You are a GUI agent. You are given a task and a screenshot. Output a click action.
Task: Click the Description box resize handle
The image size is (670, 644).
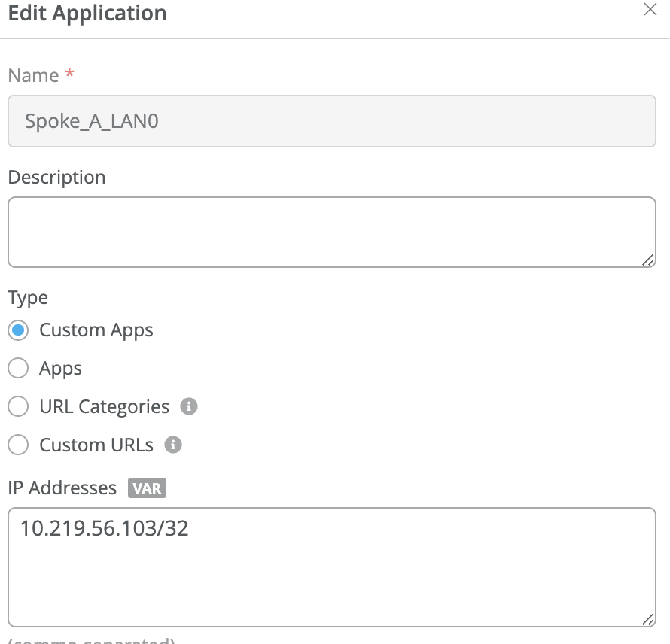tap(647, 259)
